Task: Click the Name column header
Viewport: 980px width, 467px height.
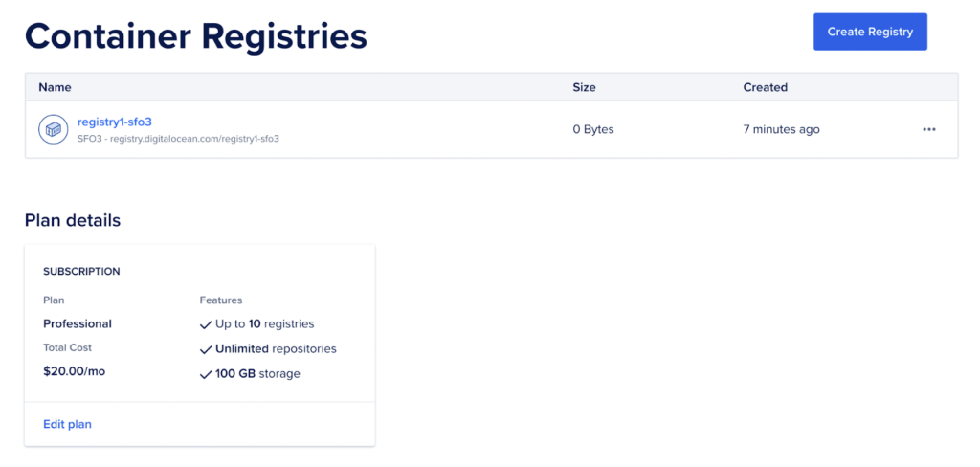Action: (x=55, y=87)
